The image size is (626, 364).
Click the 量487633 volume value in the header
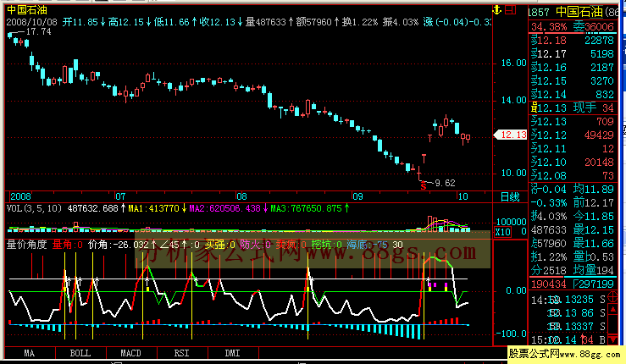coord(265,22)
